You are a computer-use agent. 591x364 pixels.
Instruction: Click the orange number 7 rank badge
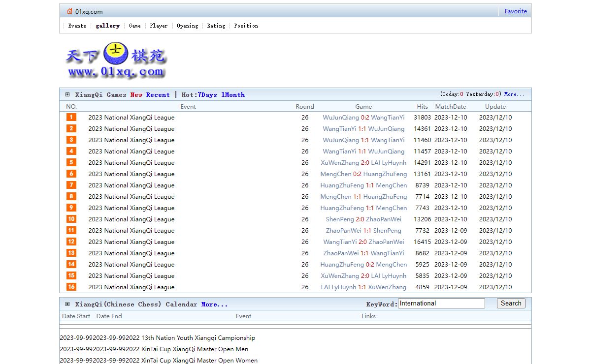71,185
